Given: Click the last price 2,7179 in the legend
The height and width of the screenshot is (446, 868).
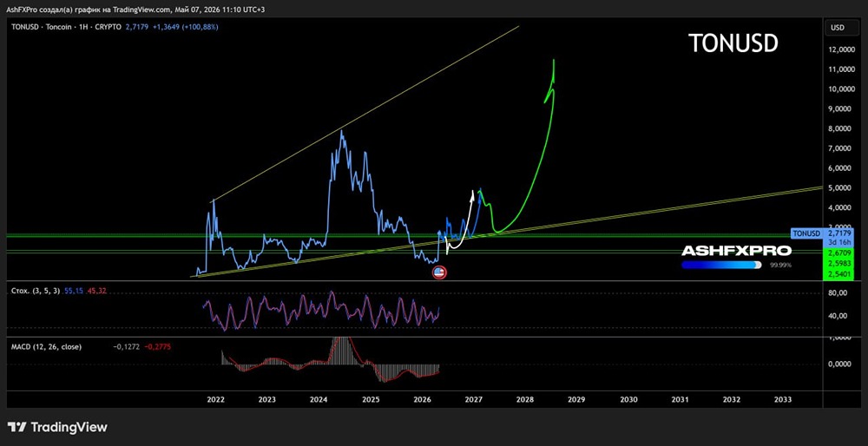Looking at the screenshot, I should tap(137, 27).
